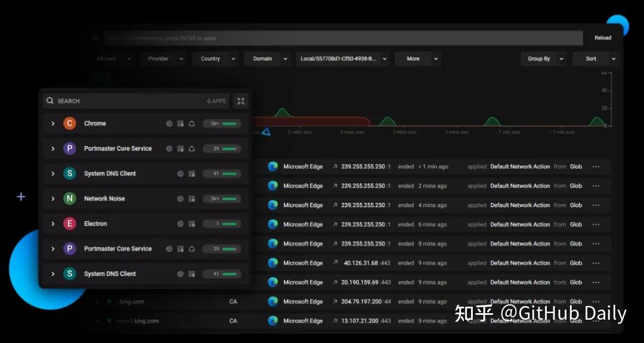The image size is (644, 343).
Task: Click the face icon in the Chrome row
Action: pyautogui.click(x=169, y=123)
